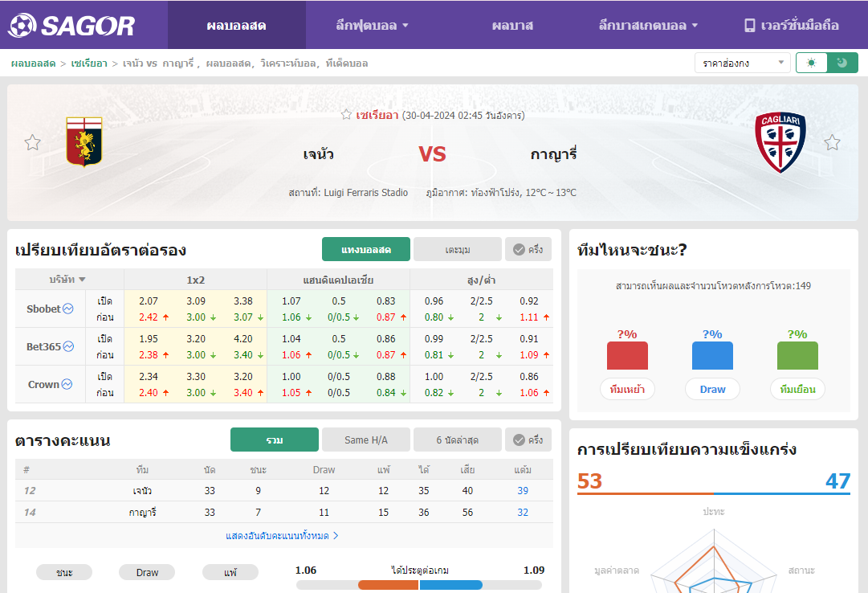This screenshot has width=868, height=593.
Task: Click Bet365 opening away odds 4.20
Action: pyautogui.click(x=243, y=338)
